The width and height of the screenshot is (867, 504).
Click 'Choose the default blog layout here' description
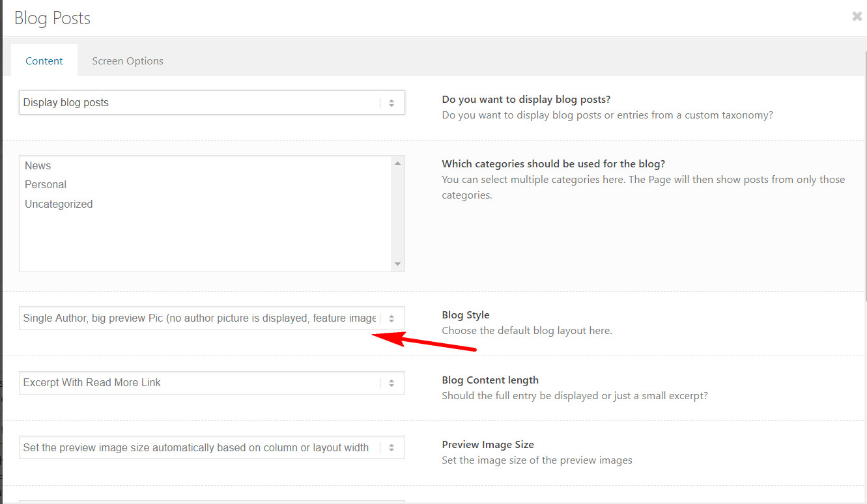(x=527, y=330)
